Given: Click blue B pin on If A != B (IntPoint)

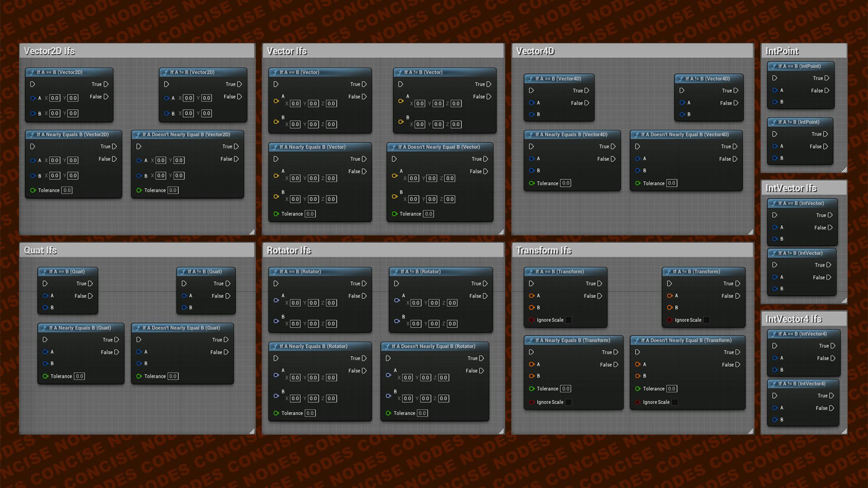Looking at the screenshot, I should point(775,158).
